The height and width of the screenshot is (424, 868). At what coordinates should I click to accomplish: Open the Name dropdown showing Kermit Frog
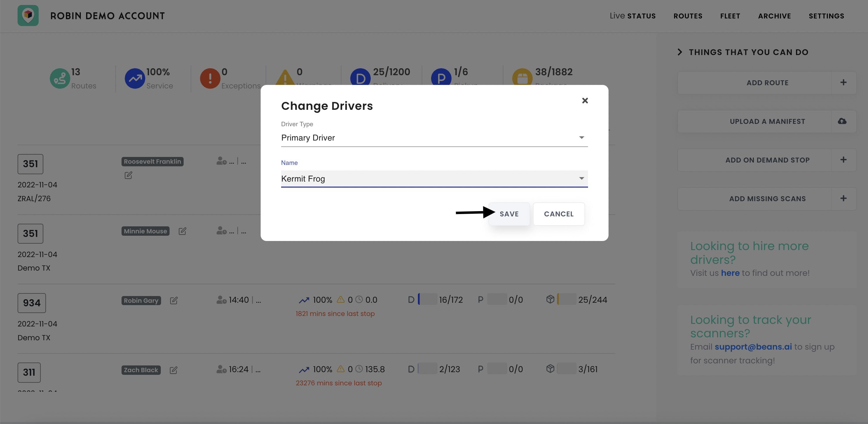pyautogui.click(x=434, y=179)
